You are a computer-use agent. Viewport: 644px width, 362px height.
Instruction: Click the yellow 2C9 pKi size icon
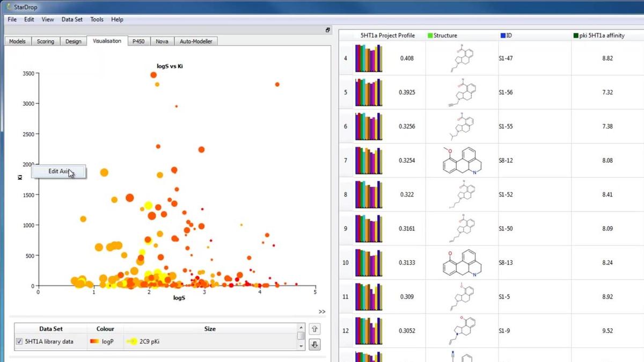[x=131, y=342]
